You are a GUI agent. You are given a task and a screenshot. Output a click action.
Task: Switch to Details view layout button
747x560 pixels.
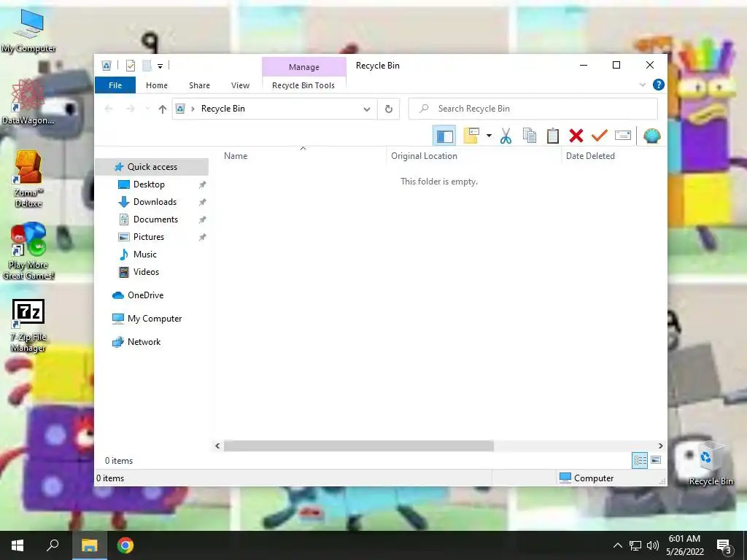640,460
